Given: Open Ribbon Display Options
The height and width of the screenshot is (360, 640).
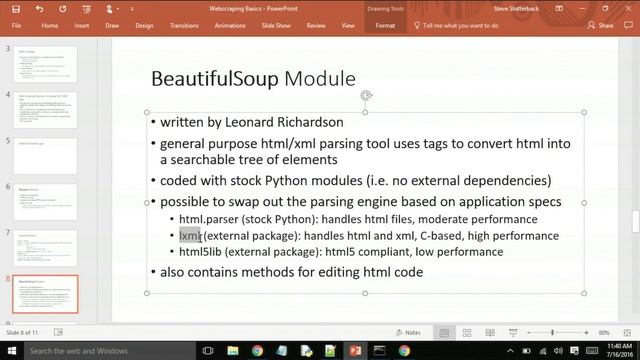Looking at the screenshot, I should click(x=559, y=9).
